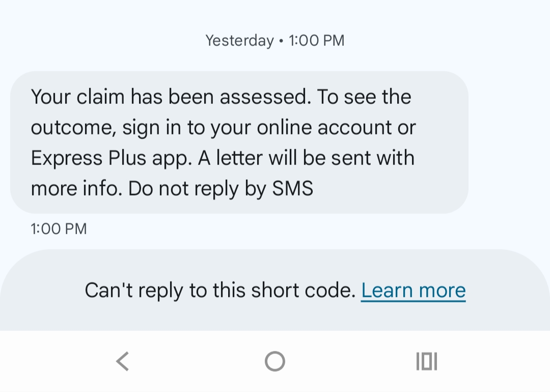The width and height of the screenshot is (550, 392).
Task: Tap the word "outcome" in the message
Action: [71, 127]
